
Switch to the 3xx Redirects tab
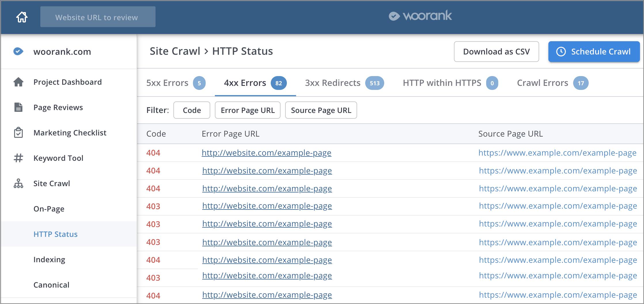click(344, 83)
